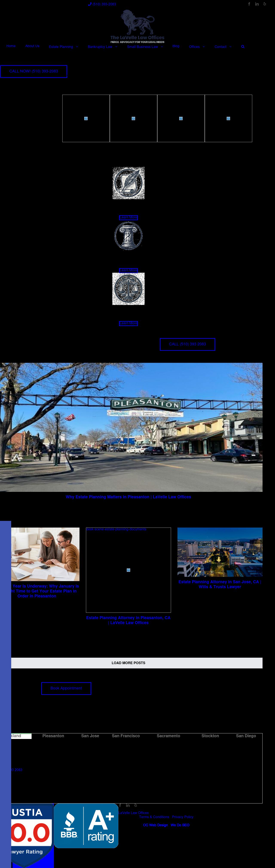275x868 pixels.
Task: Click the desk-scene-estate-planning-documents broken image
Action: pos(128,570)
